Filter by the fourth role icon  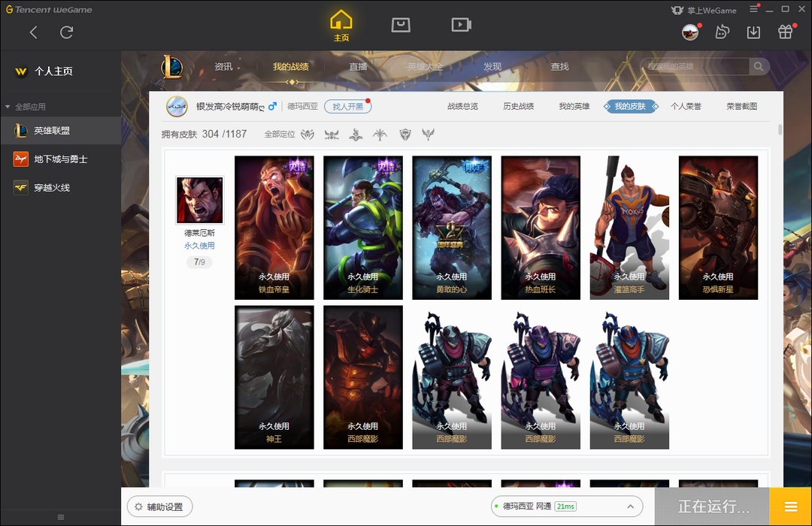click(x=380, y=135)
